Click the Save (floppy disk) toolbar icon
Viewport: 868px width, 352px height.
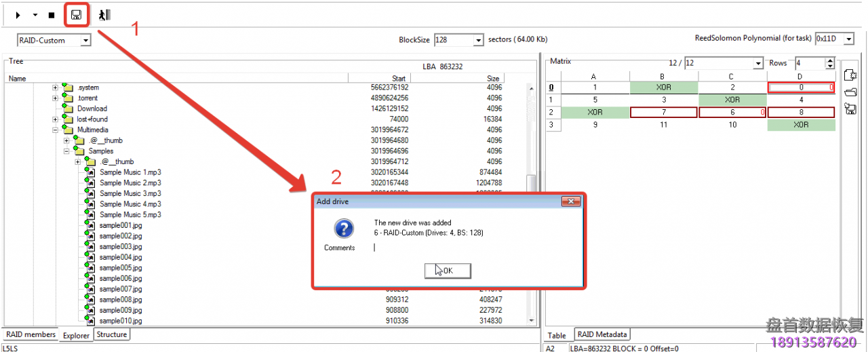point(77,15)
